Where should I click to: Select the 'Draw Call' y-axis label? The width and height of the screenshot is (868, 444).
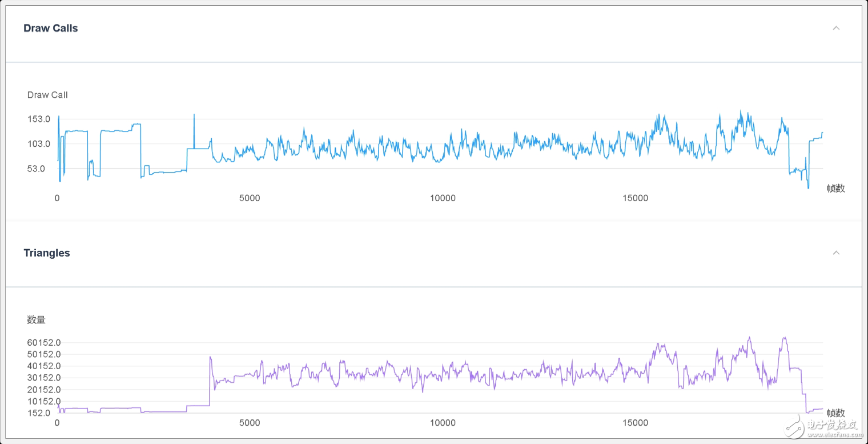47,95
